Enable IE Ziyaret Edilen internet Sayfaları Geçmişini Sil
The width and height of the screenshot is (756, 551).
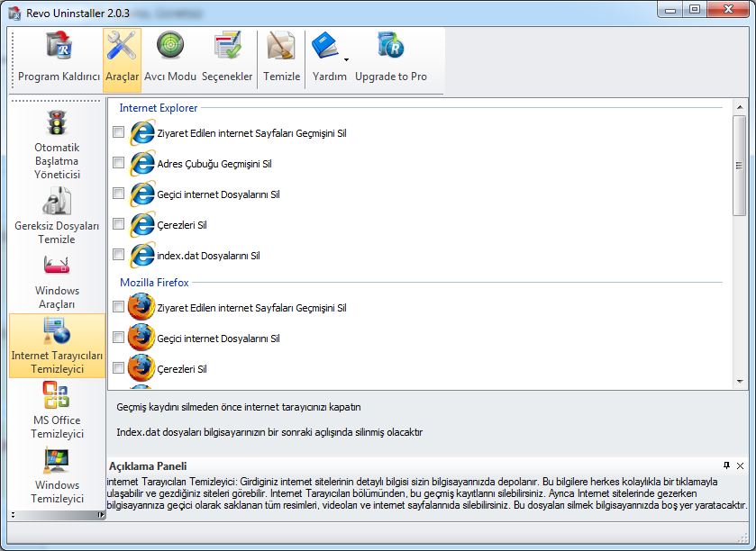click(x=119, y=132)
